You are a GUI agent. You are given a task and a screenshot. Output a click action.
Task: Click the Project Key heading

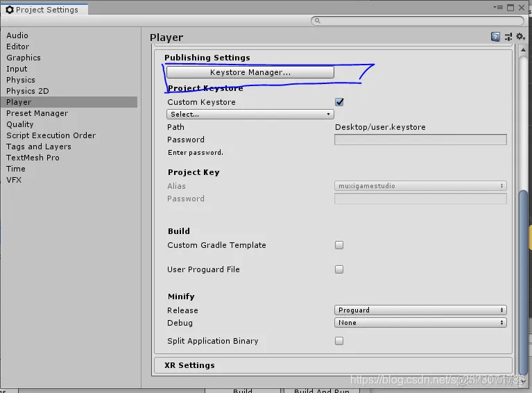point(194,172)
